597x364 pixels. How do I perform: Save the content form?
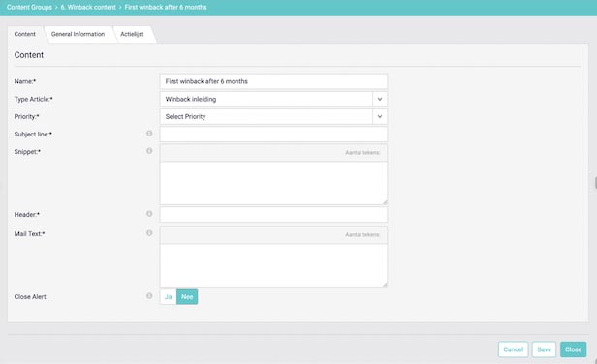[544, 349]
